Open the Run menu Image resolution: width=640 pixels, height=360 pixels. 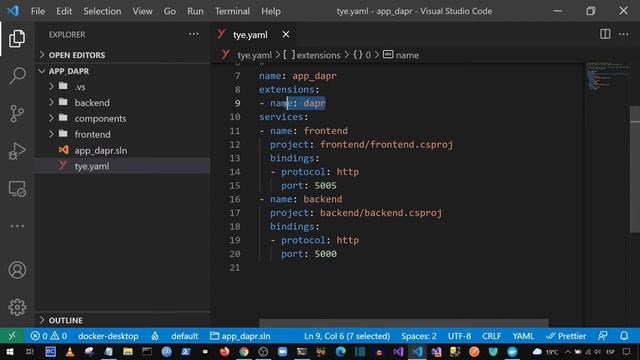195,11
